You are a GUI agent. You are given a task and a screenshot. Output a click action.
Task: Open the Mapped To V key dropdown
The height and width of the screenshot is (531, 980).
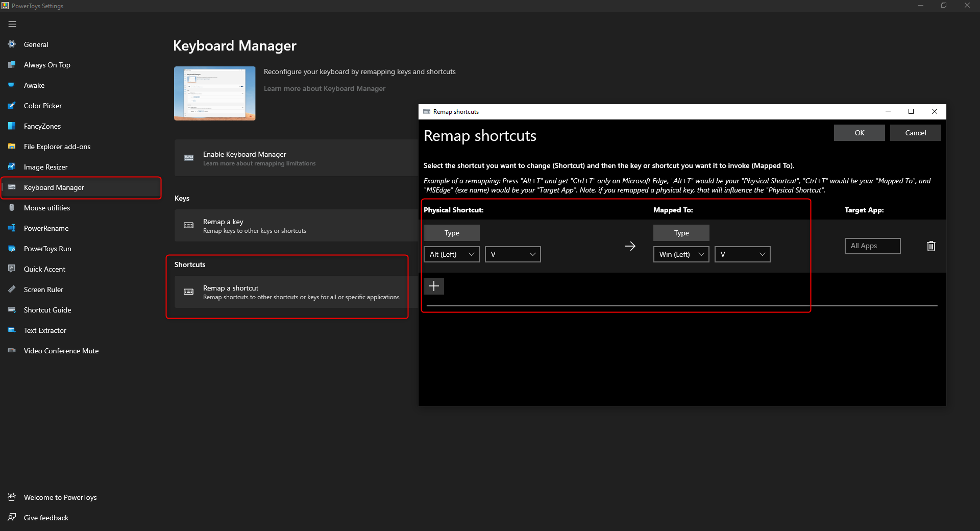coord(743,254)
